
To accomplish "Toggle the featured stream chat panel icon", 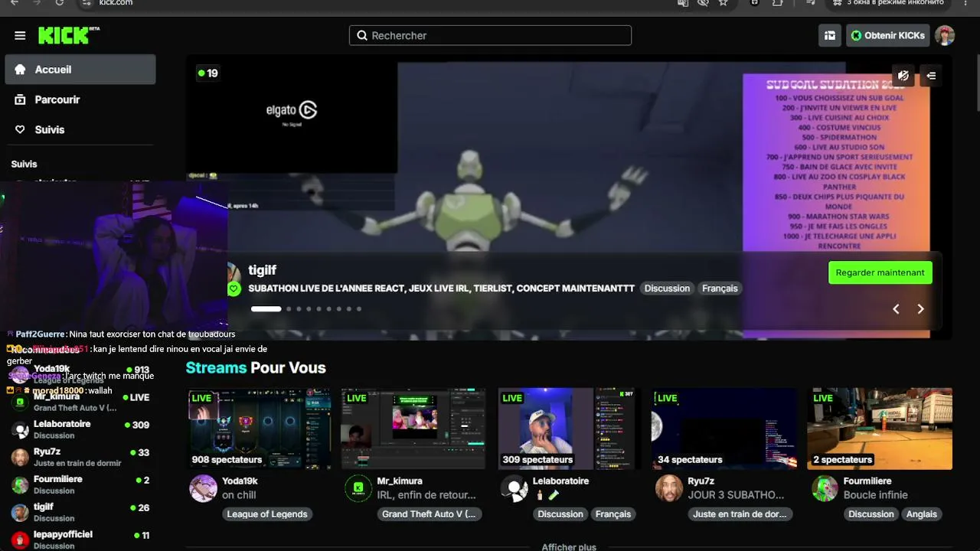I will coord(931,75).
